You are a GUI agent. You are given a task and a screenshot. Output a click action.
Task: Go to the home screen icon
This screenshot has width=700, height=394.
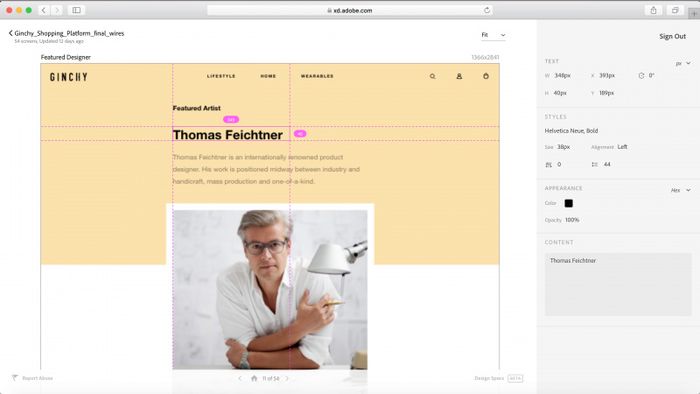[x=254, y=378]
